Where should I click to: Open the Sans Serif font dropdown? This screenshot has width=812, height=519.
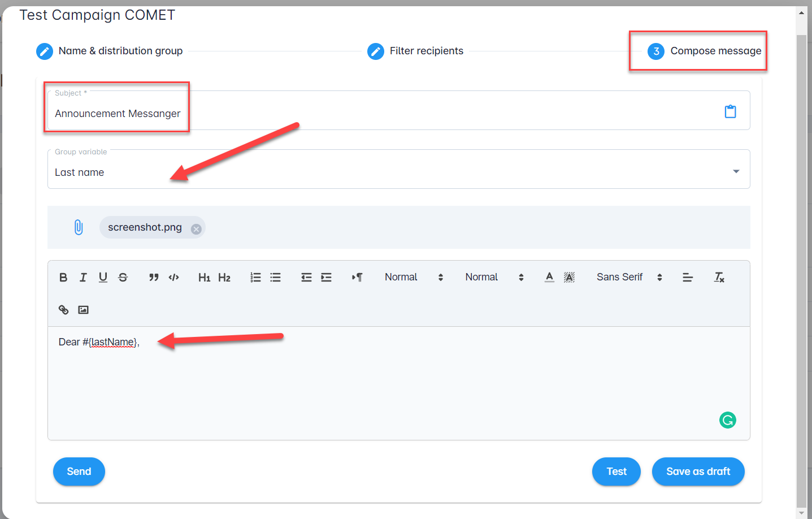(x=629, y=277)
